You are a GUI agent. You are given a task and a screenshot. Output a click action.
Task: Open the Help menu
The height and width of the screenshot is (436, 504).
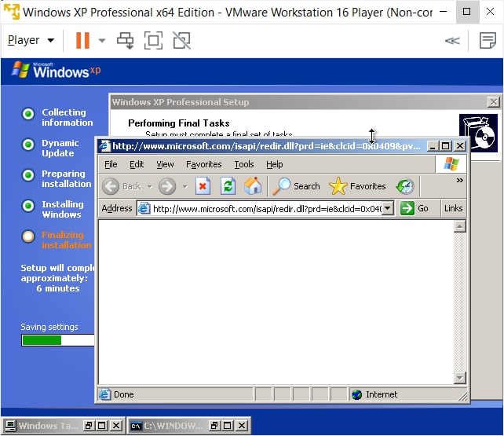click(274, 164)
